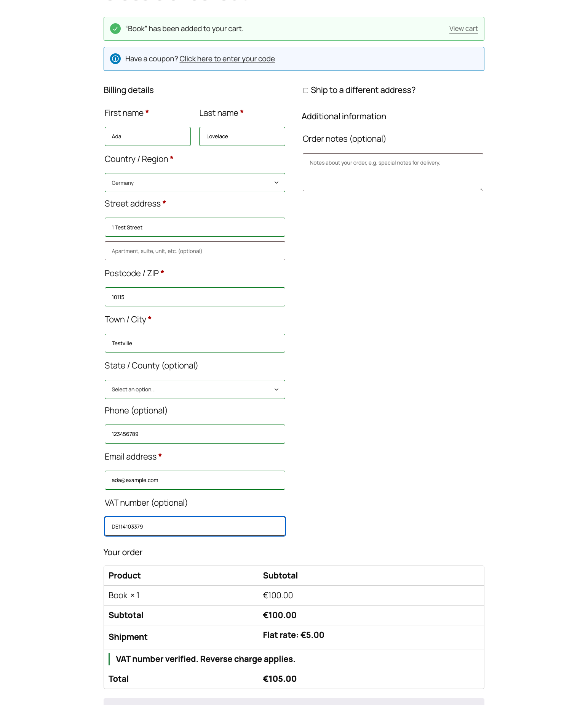The image size is (588, 705).
Task: Click the Apartment, suite, unit field
Action: coord(195,251)
